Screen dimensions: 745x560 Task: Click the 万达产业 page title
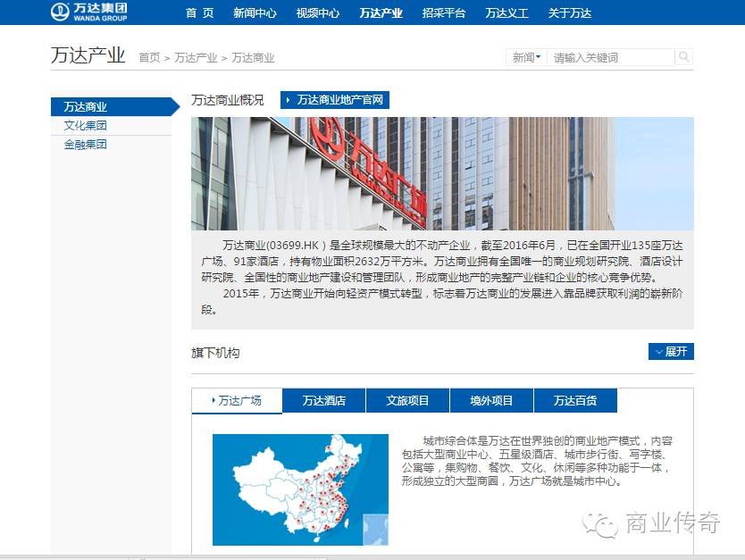pyautogui.click(x=88, y=55)
